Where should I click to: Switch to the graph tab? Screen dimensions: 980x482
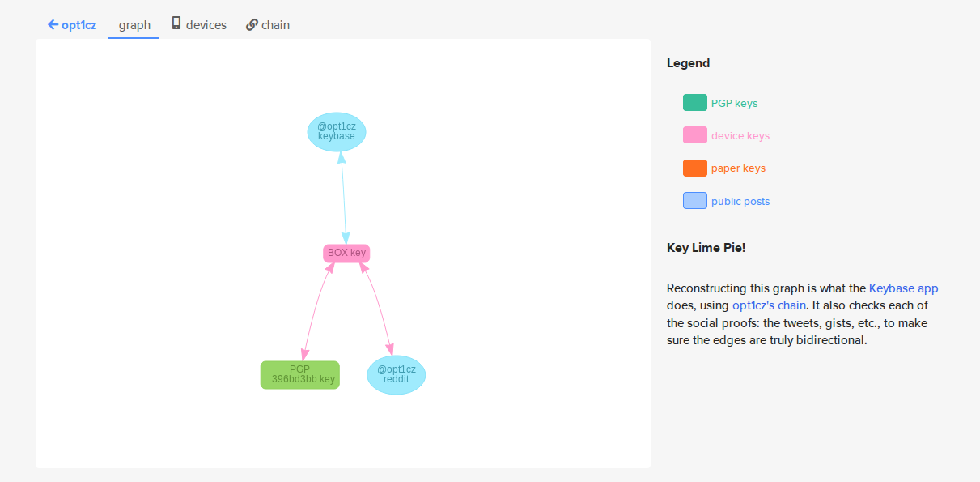134,25
